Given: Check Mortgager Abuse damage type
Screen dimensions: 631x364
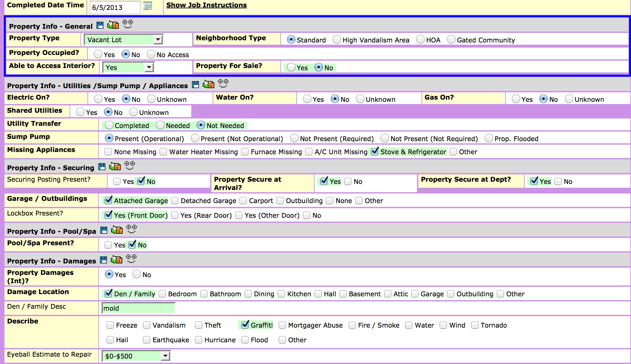Looking at the screenshot, I should pos(282,325).
